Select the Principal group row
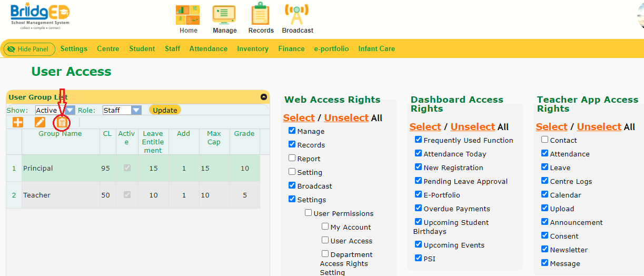The image size is (644, 276). pyautogui.click(x=133, y=169)
